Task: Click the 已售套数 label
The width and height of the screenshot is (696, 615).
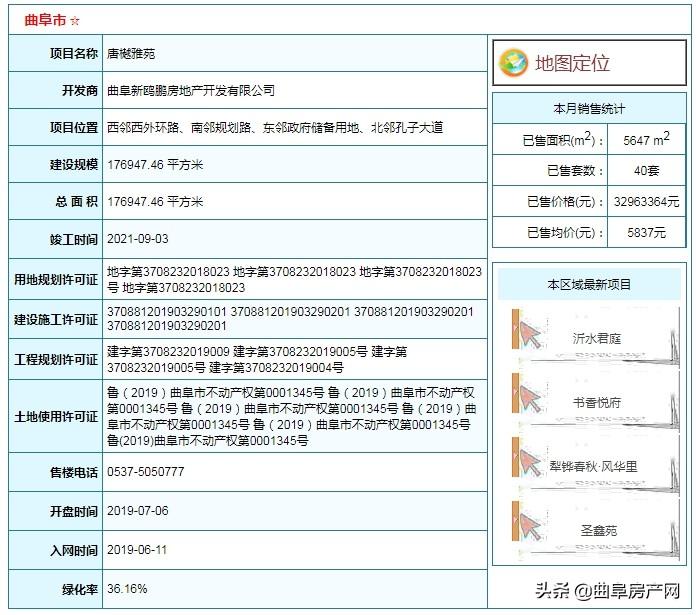Action: pyautogui.click(x=575, y=171)
